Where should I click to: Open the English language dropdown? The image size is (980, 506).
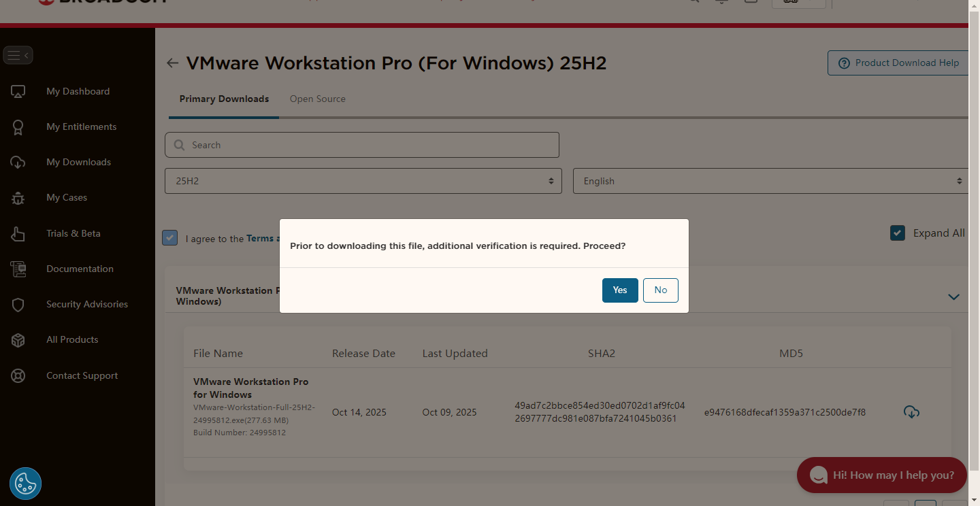tap(771, 181)
